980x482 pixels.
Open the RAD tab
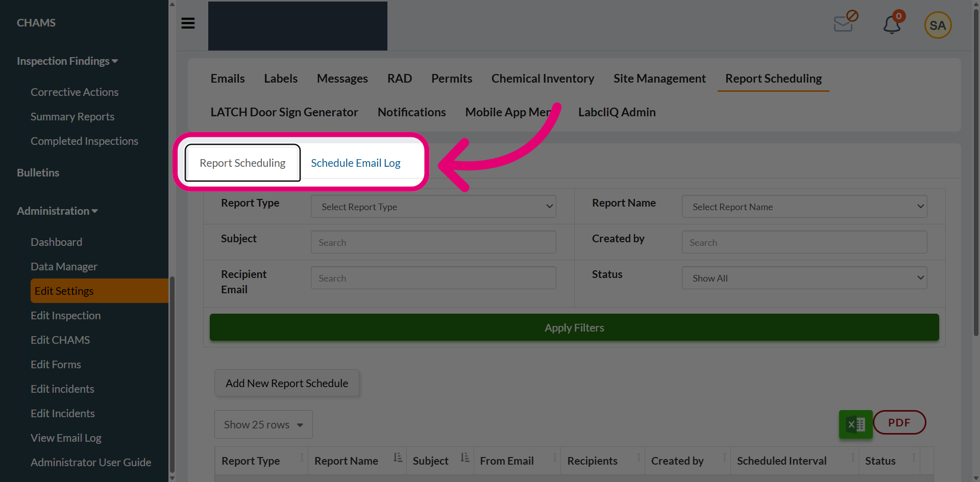[x=399, y=79]
